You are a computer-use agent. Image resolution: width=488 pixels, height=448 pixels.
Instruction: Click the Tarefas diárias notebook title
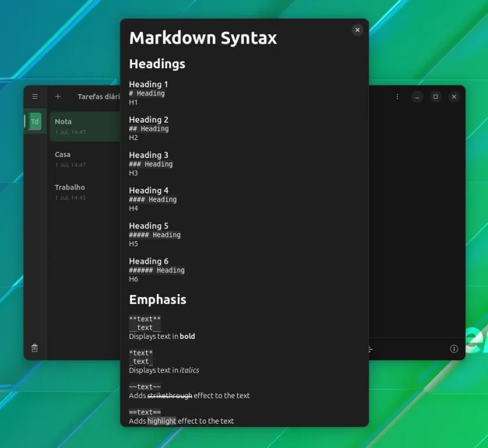99,97
